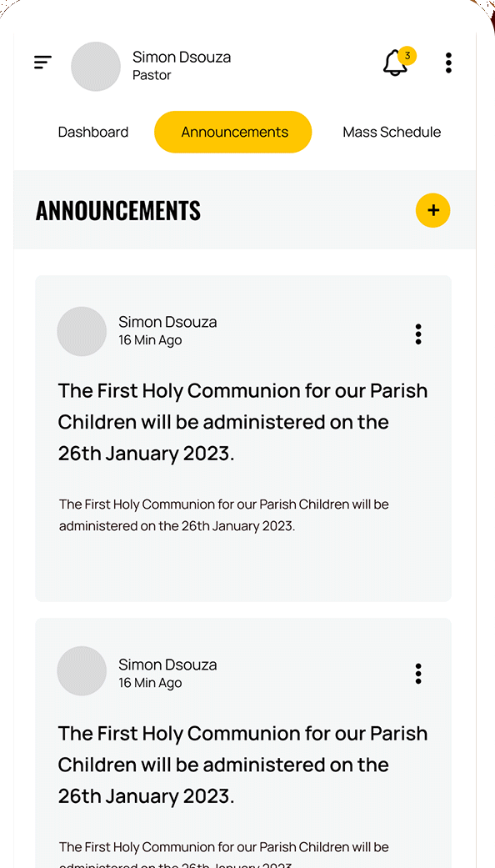Click Simon Dsouza author name on first card
The height and width of the screenshot is (868, 495).
pyautogui.click(x=167, y=322)
